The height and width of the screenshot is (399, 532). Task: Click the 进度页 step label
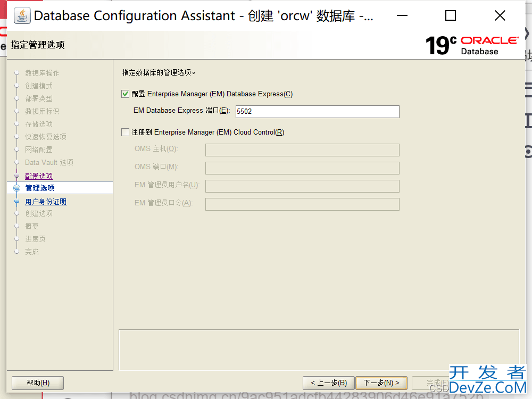pyautogui.click(x=35, y=239)
